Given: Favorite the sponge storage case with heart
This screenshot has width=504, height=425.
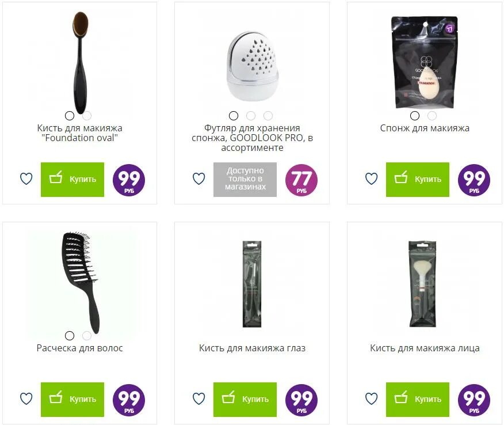Looking at the screenshot, I should (198, 179).
